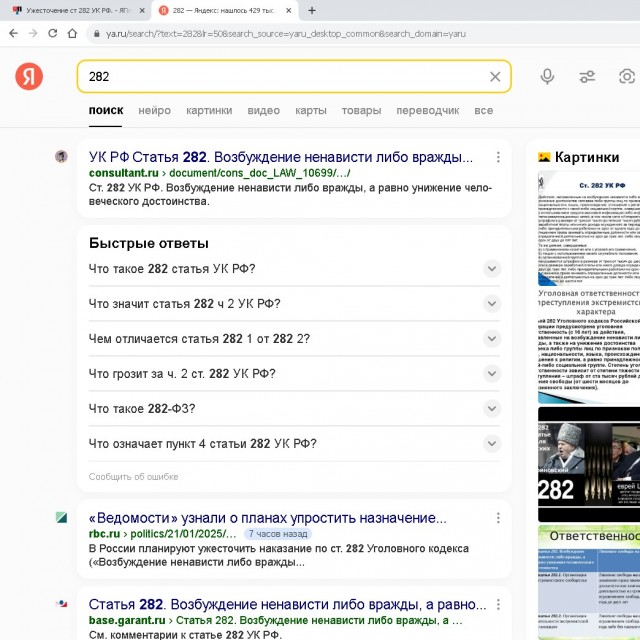The height and width of the screenshot is (640, 640).
Task: Reload the page in browser
Action: pyautogui.click(x=57, y=33)
